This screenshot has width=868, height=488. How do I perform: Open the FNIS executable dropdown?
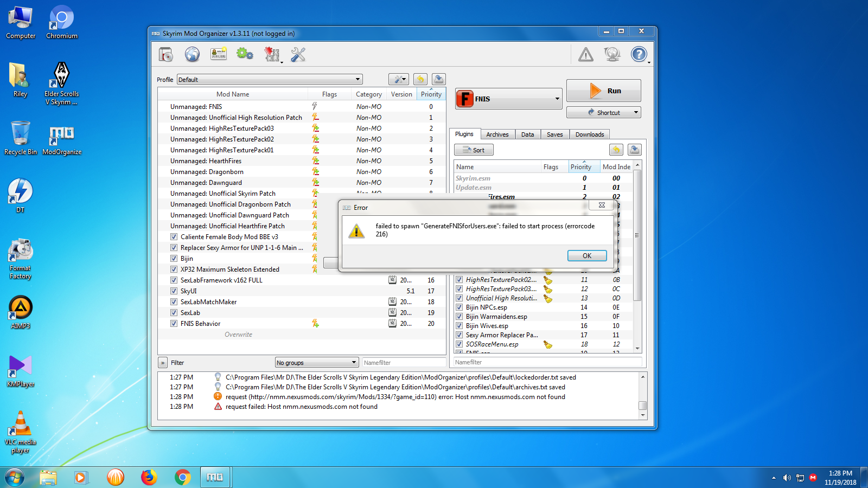point(508,99)
